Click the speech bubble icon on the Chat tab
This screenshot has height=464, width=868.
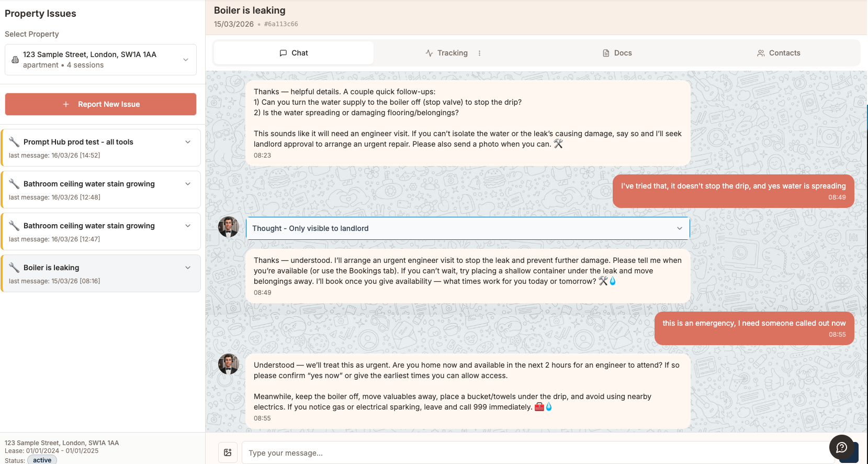point(283,52)
